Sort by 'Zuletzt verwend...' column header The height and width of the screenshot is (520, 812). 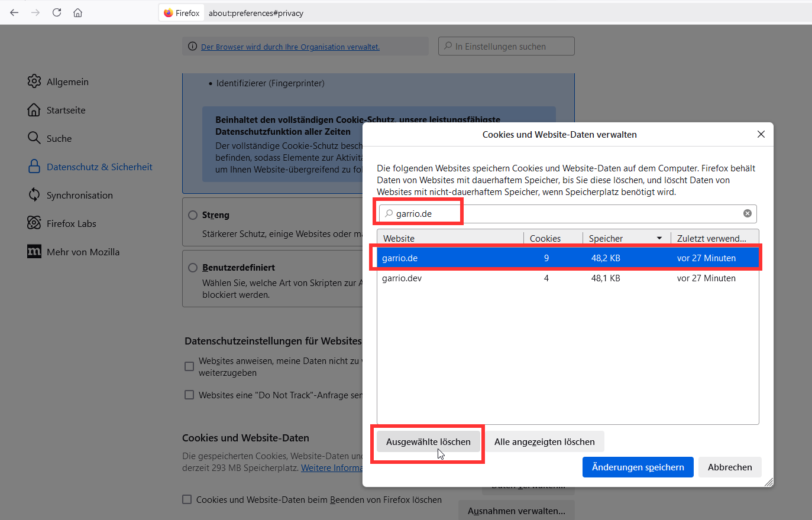pos(715,238)
